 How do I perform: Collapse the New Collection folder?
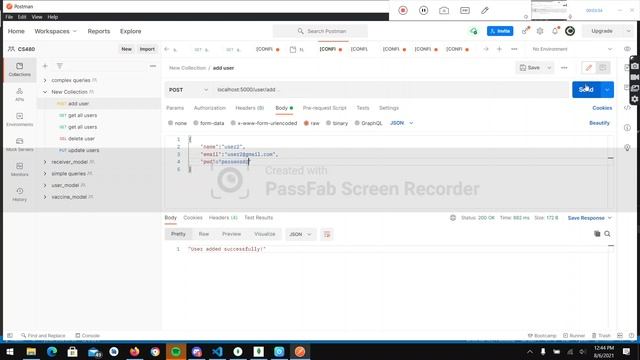click(45, 92)
